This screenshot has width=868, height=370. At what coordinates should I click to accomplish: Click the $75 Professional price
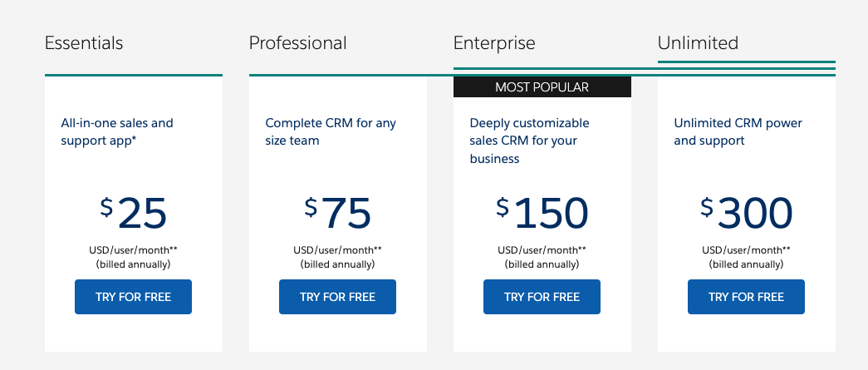tap(338, 213)
